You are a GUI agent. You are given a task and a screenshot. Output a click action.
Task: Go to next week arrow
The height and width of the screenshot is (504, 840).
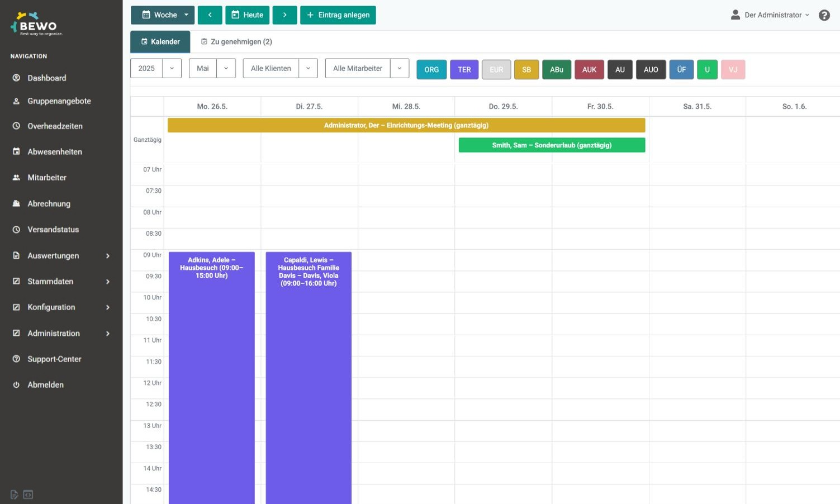(284, 15)
